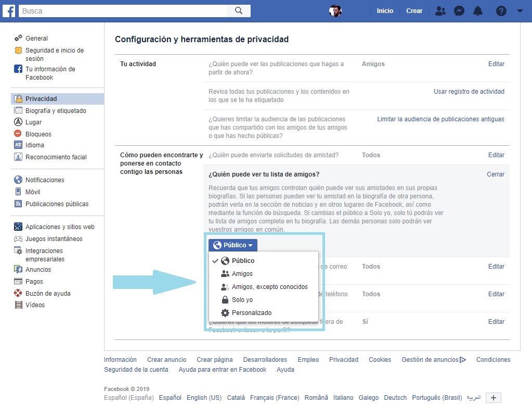This screenshot has height=416, width=532.
Task: Click the Seguridad de la cuenta footer link
Action: (136, 370)
